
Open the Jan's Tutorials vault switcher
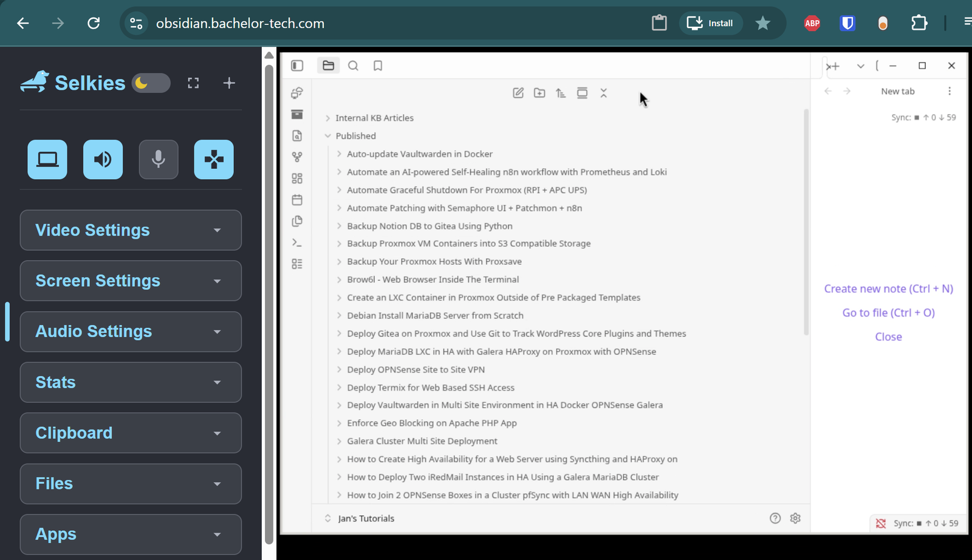tap(359, 518)
